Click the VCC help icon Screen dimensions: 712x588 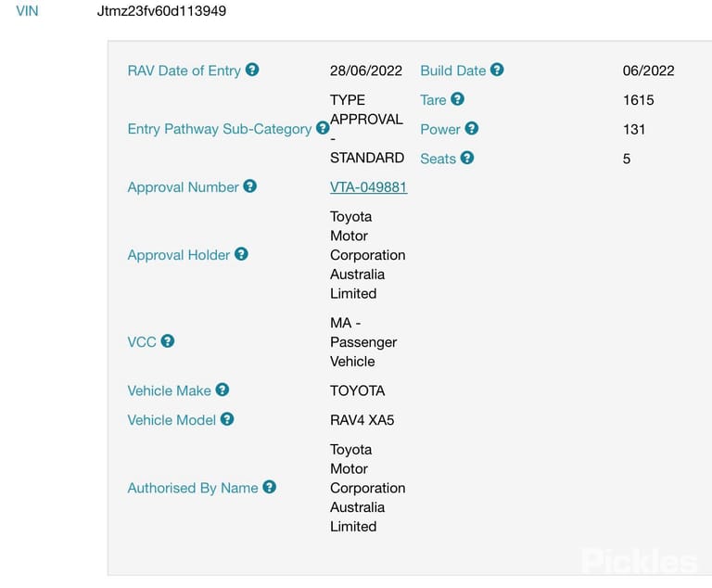pos(168,340)
